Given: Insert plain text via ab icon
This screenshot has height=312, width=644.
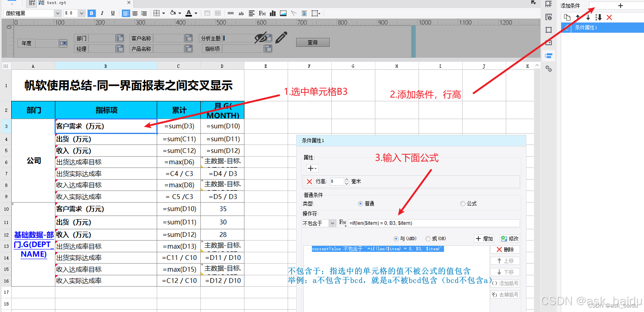Looking at the screenshot, I should (241, 13).
